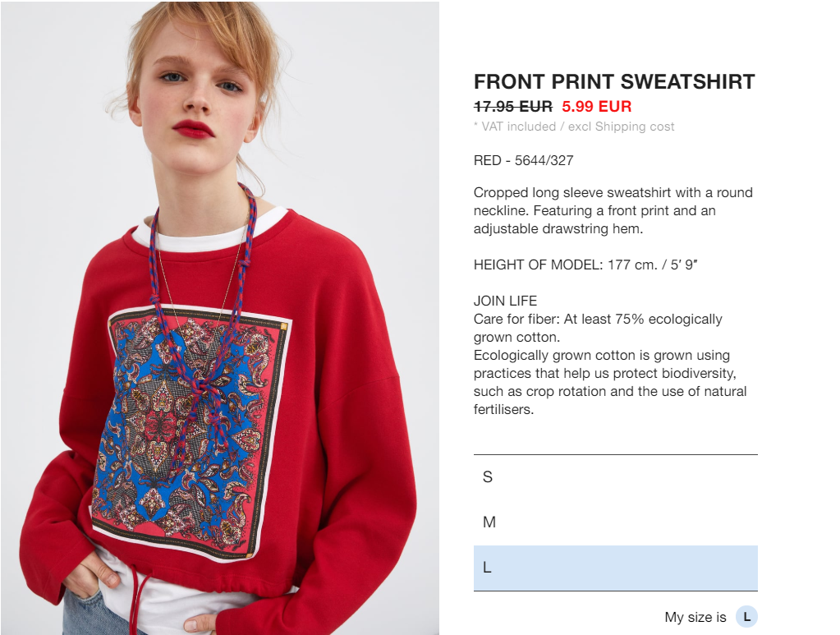Viewport: 840px width, 635px height.
Task: Click the highlighted size L row
Action: point(615,568)
